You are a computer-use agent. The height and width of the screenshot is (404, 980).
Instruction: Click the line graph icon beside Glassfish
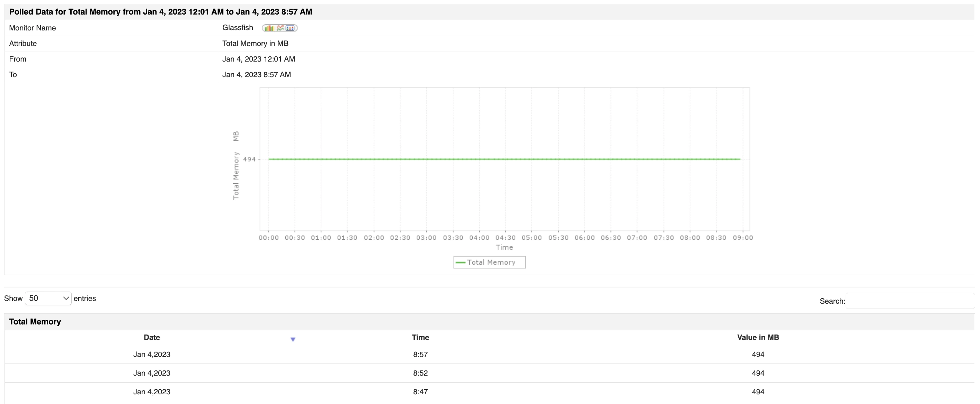tap(280, 28)
